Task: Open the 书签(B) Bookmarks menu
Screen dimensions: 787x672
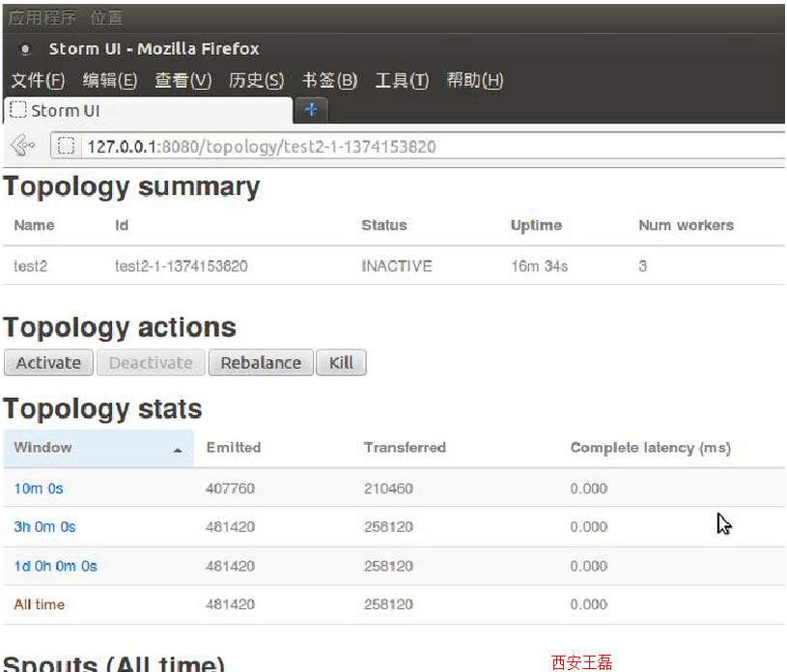Action: click(329, 81)
